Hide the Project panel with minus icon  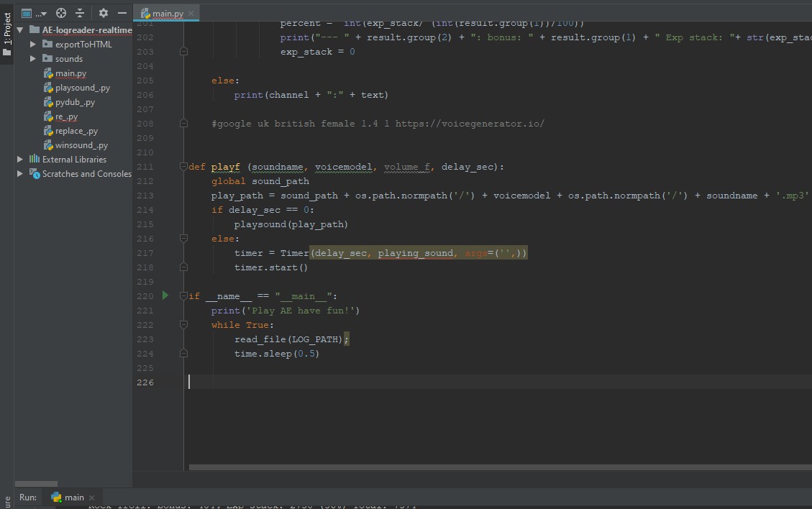pyautogui.click(x=122, y=13)
